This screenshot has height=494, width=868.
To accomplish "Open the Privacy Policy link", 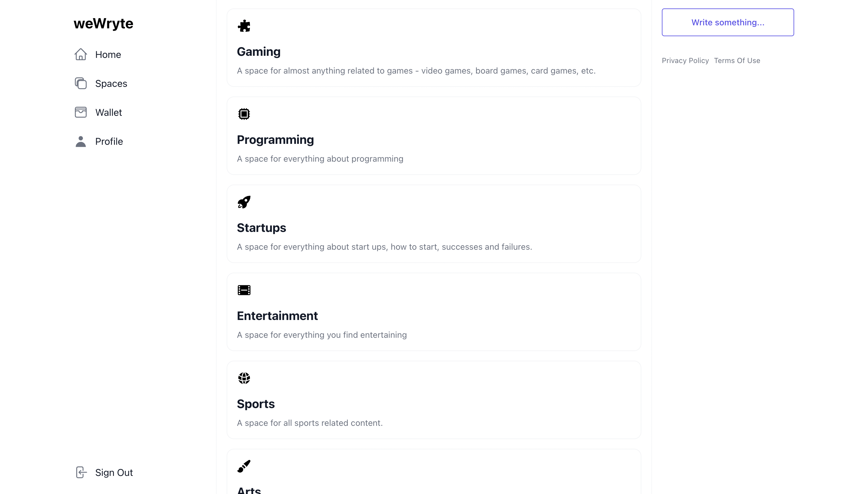I will 685,60.
